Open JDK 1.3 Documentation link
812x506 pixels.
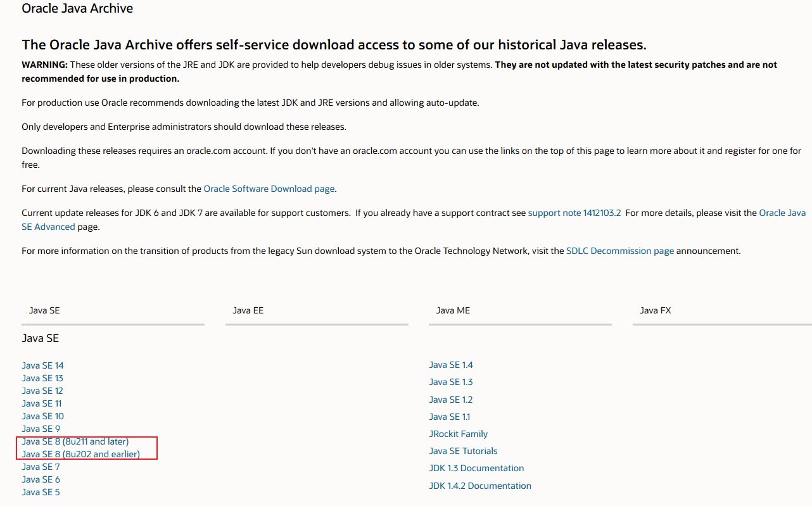coord(476,468)
